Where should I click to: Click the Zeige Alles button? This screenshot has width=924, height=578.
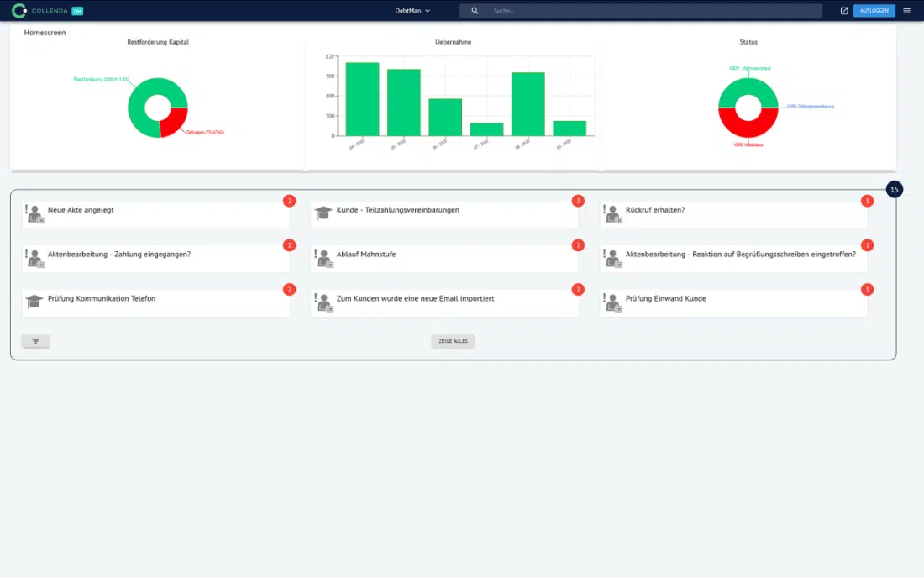coord(453,341)
